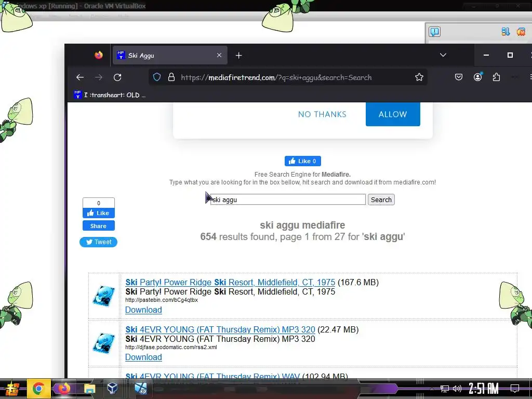Open volume control tray icon
Image resolution: width=532 pixels, height=399 pixels.
(x=457, y=389)
